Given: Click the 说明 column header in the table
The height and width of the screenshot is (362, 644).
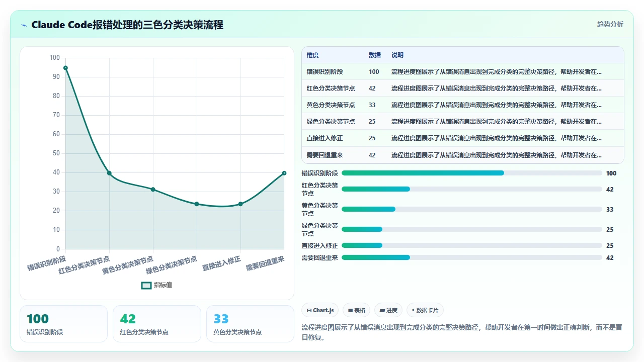Looking at the screenshot, I should (x=397, y=55).
